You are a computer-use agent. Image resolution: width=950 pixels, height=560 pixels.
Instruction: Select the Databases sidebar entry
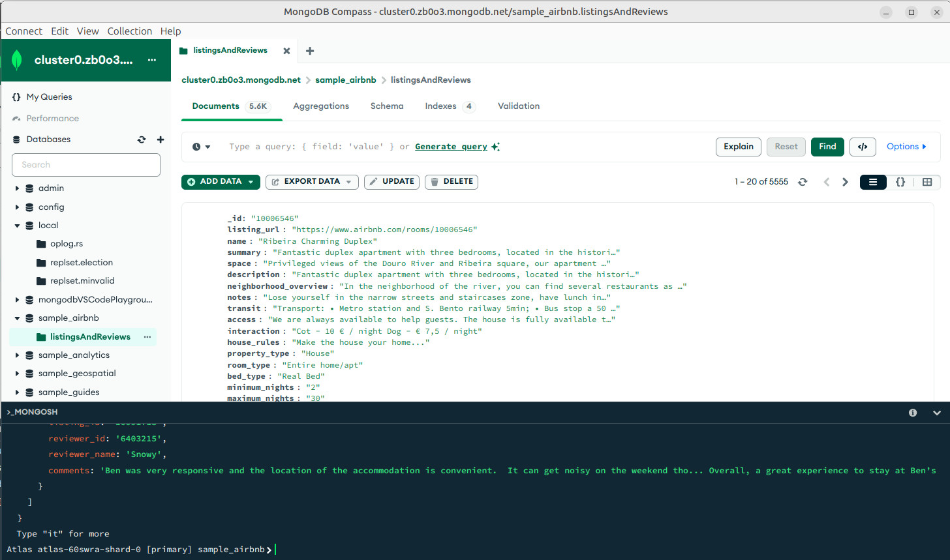[48, 140]
